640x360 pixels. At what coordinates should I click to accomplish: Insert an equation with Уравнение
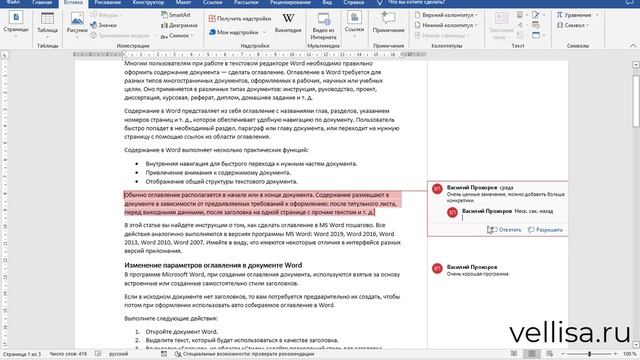574,15
